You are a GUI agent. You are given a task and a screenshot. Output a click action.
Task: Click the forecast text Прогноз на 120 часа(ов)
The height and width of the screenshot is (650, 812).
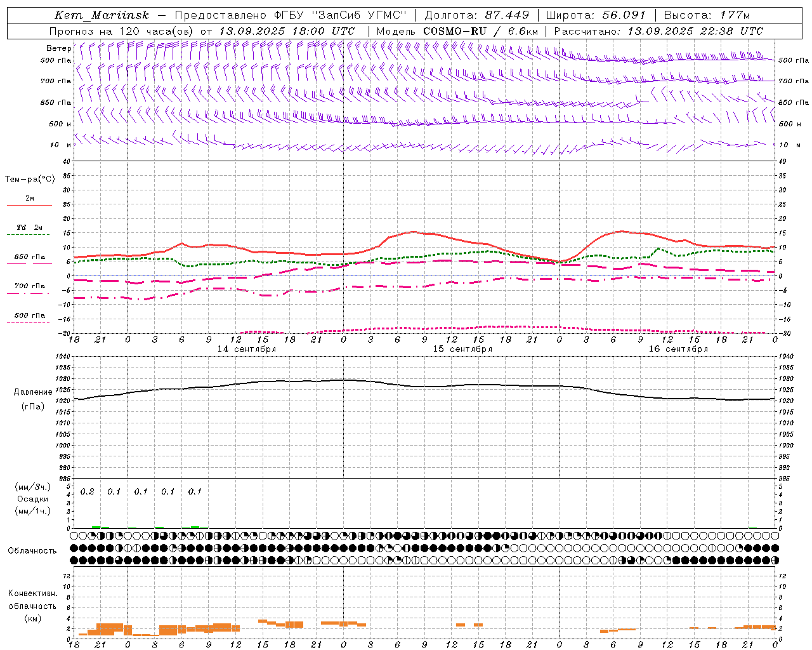[x=122, y=31]
